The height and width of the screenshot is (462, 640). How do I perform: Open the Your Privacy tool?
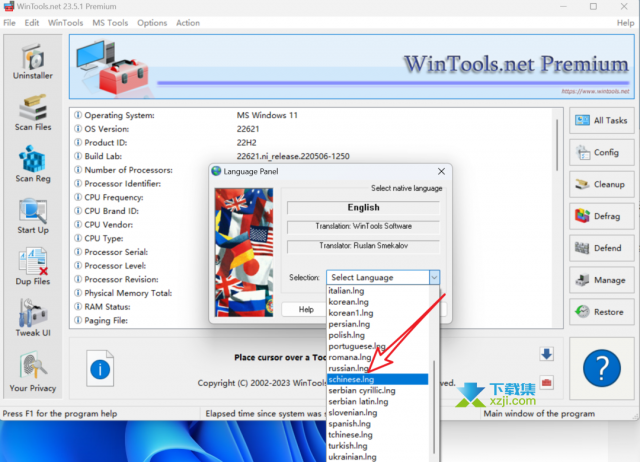(33, 371)
